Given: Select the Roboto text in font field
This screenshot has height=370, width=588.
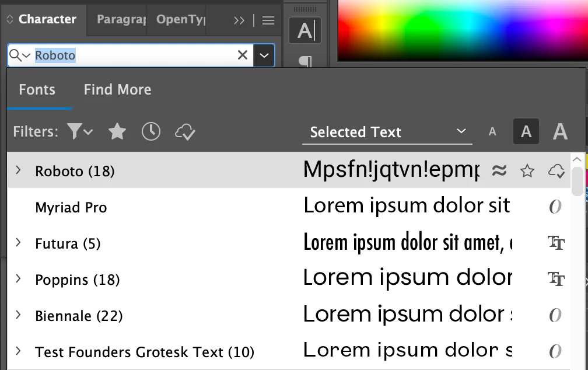Looking at the screenshot, I should pos(55,55).
